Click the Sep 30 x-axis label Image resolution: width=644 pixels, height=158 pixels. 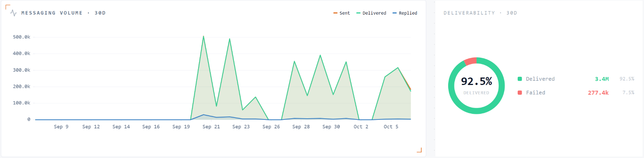331,127
